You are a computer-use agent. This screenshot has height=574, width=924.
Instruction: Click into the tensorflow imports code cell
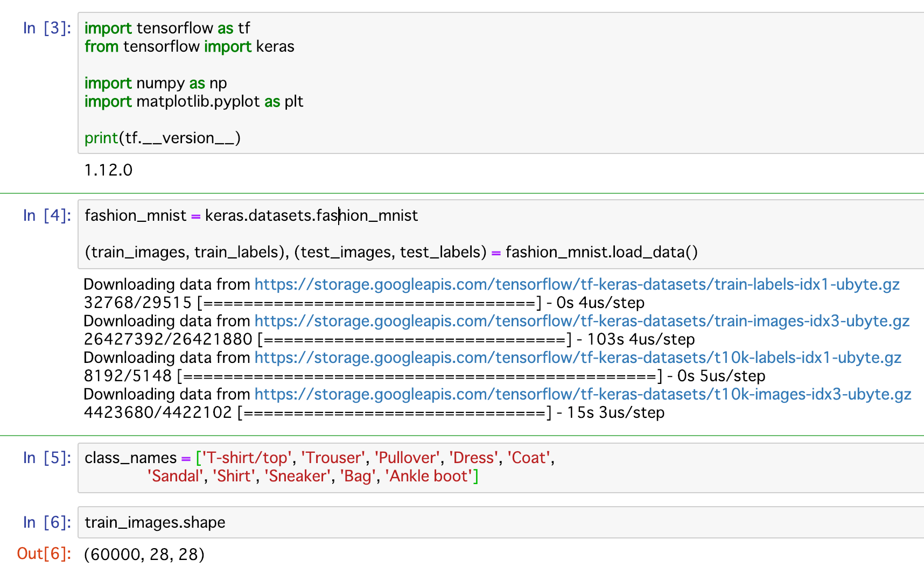coord(501,83)
